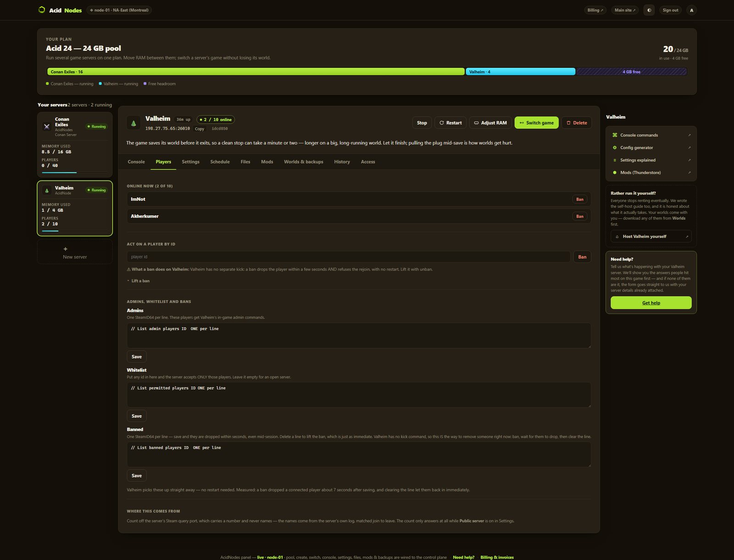
Task: Click the Config generator gear icon
Action: (x=615, y=148)
